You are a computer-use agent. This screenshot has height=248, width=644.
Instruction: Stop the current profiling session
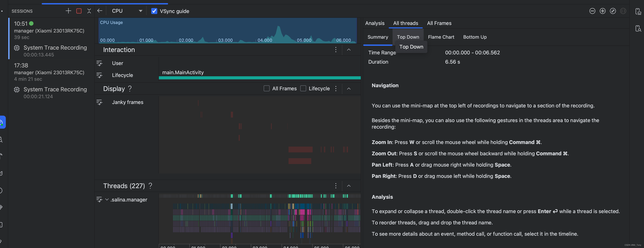tap(79, 11)
